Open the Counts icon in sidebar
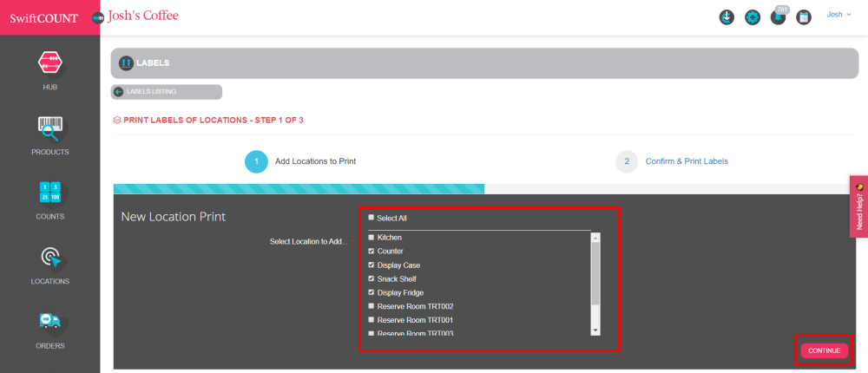The width and height of the screenshot is (868, 373). coord(49,193)
